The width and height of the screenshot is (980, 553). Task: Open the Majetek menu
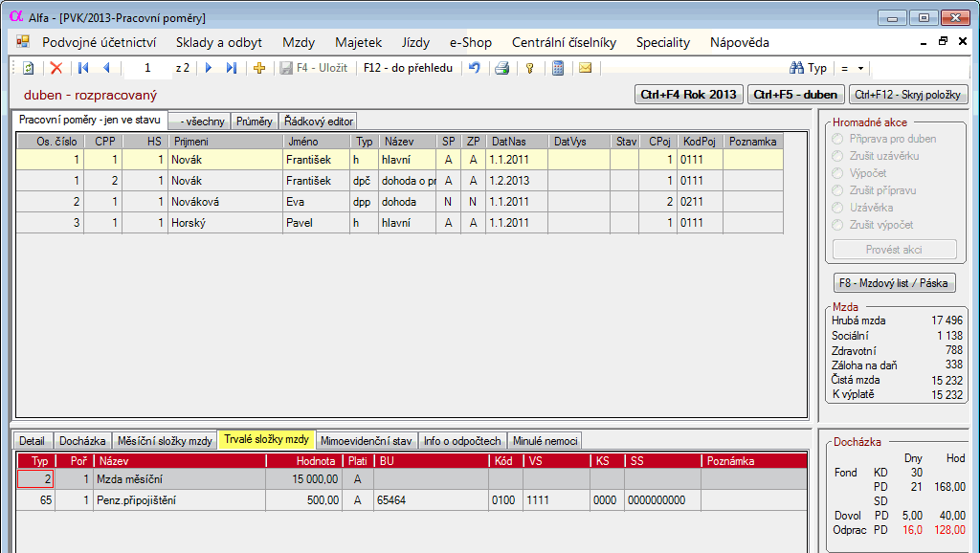point(358,42)
